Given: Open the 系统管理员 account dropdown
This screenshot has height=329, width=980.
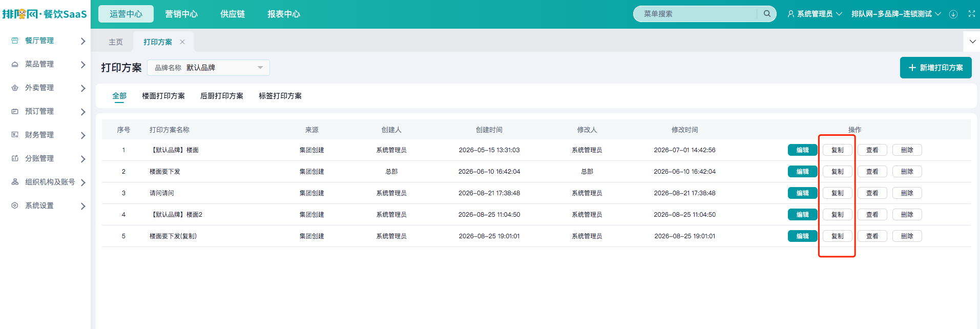Looking at the screenshot, I should [815, 14].
